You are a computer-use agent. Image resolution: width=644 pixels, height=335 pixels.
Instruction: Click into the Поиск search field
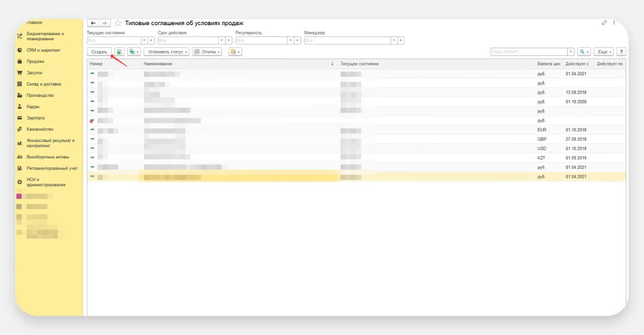(528, 52)
